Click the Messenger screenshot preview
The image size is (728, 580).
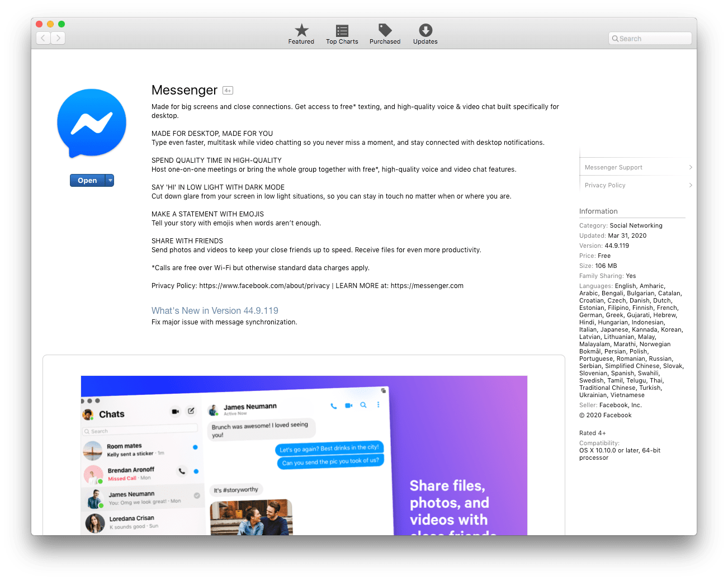point(304,455)
